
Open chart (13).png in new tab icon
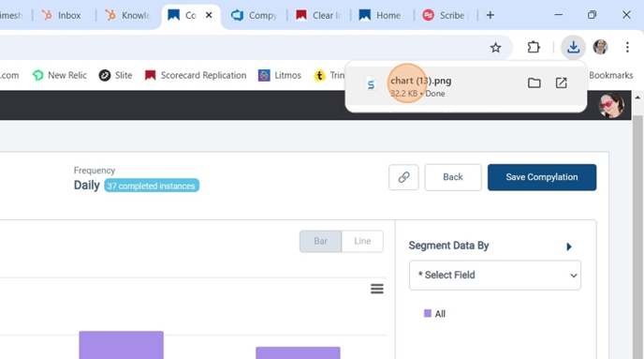561,83
